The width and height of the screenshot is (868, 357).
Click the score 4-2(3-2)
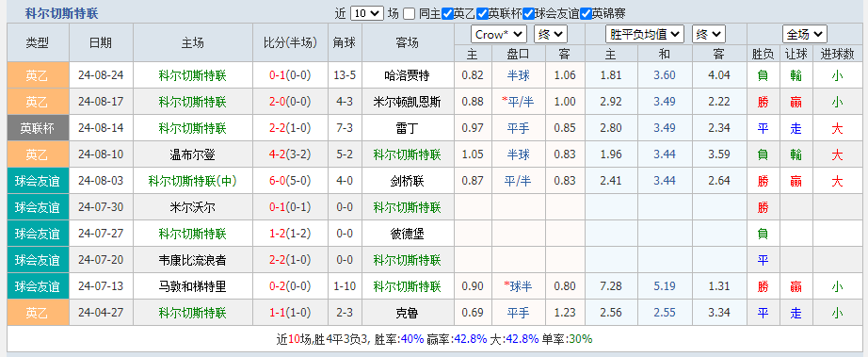pyautogui.click(x=290, y=154)
